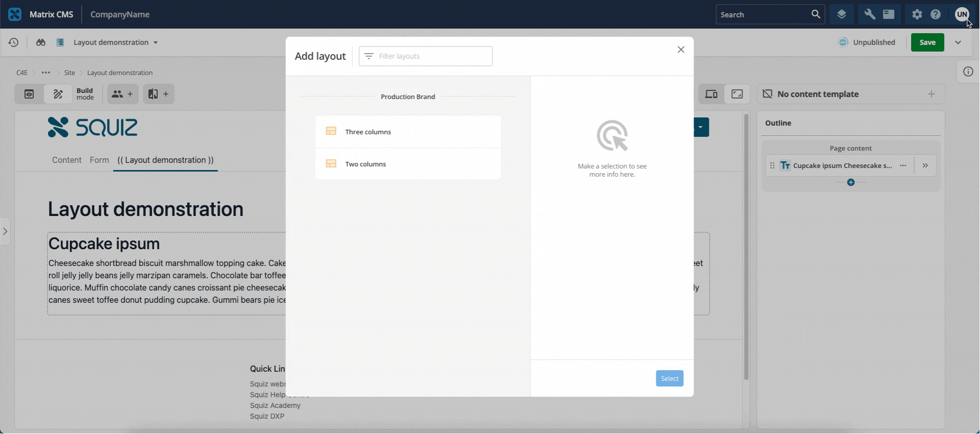Open the settings gear icon
The width and height of the screenshot is (980, 434).
[917, 14]
